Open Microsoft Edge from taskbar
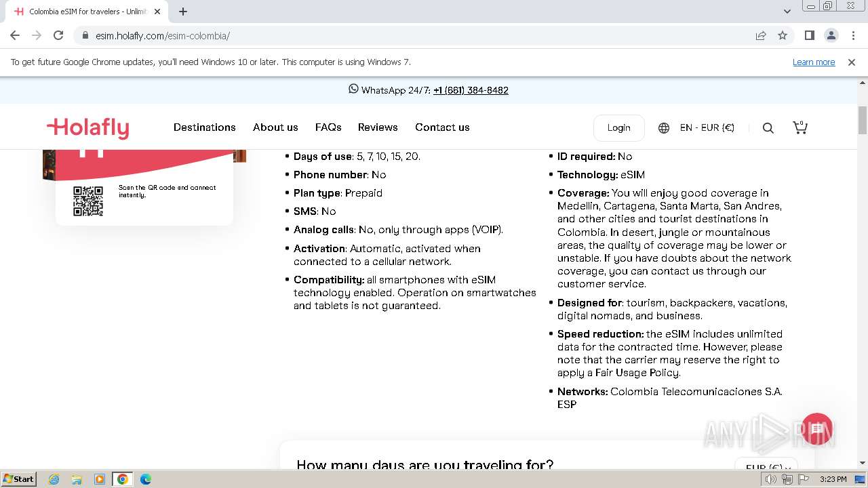Viewport: 868px width, 488px height. 146,479
